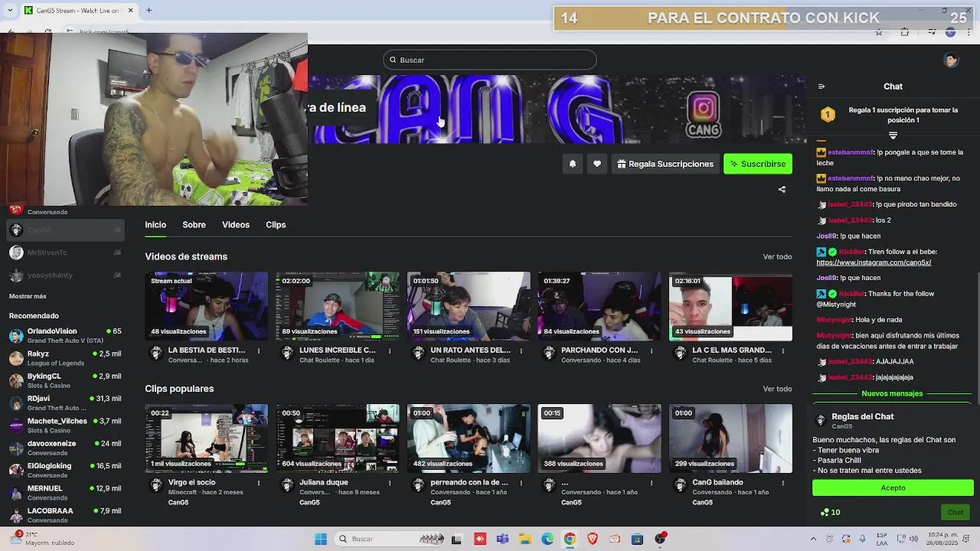Open options menu for Can6 bailando clip
This screenshot has width=980, height=551.
pyautogui.click(x=782, y=483)
